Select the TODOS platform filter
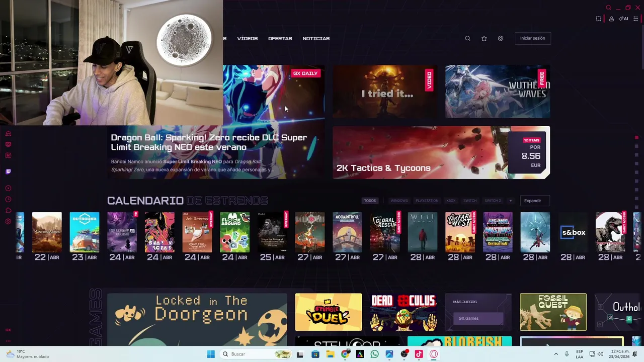644x362 pixels. tap(370, 201)
